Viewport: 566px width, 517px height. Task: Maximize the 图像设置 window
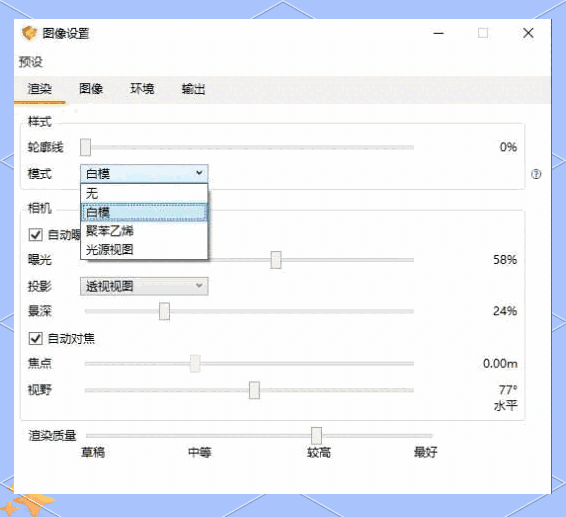483,33
